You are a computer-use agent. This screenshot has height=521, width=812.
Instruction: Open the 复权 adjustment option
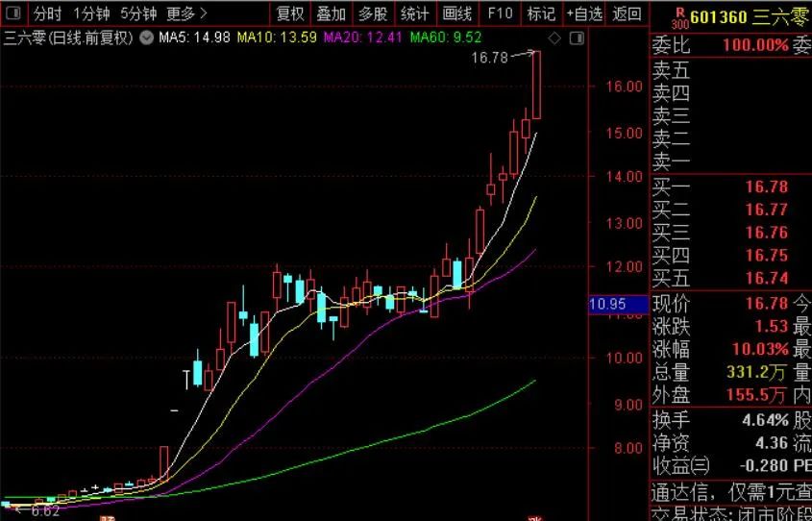point(290,13)
